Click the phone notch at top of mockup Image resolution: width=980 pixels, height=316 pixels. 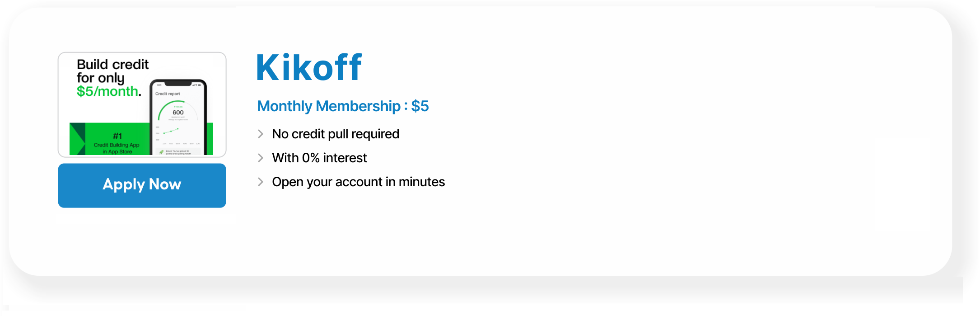[178, 83]
